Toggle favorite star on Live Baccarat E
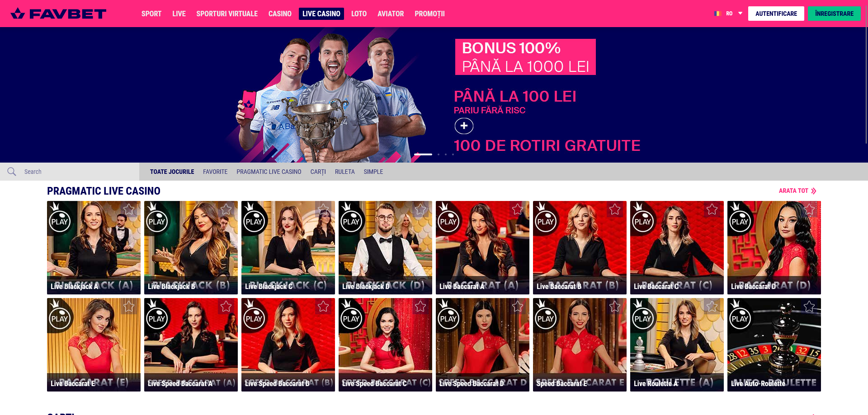Viewport: 868px width, 415px height. tap(129, 306)
